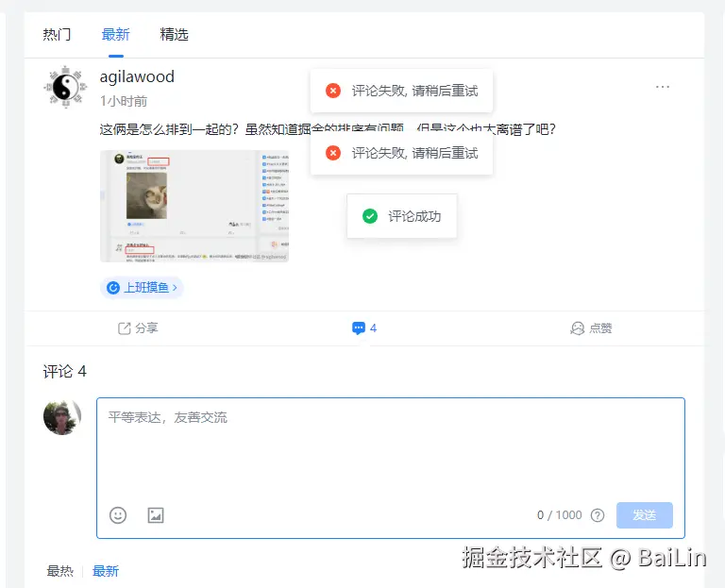Image resolution: width=725 pixels, height=588 pixels.
Task: Open the 上班摸鱼 topic tag
Action: [142, 287]
